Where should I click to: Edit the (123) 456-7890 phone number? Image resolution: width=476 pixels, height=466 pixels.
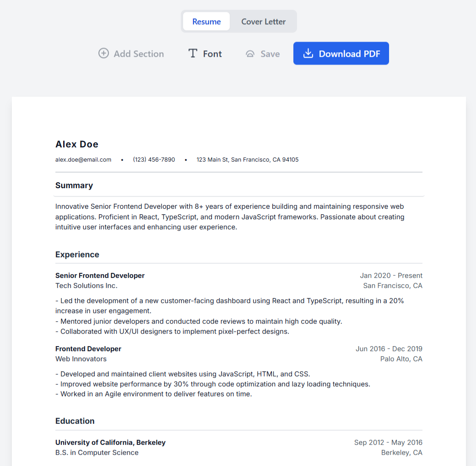point(154,160)
